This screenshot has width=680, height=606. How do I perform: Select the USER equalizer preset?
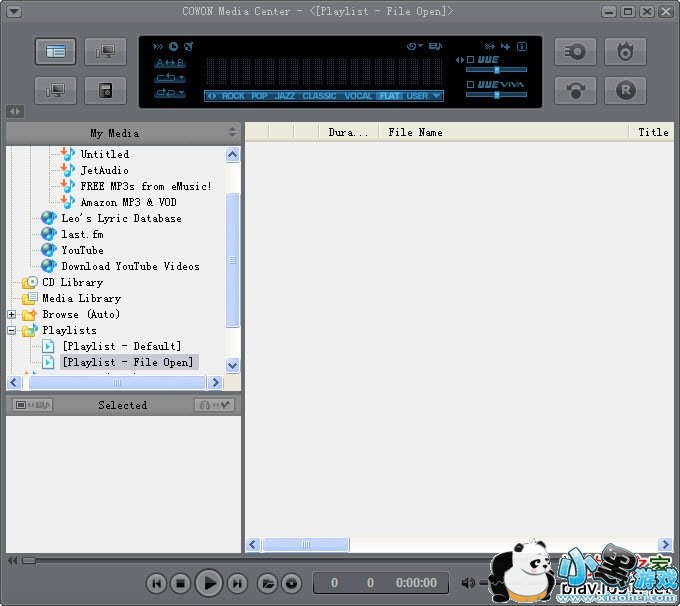click(417, 96)
